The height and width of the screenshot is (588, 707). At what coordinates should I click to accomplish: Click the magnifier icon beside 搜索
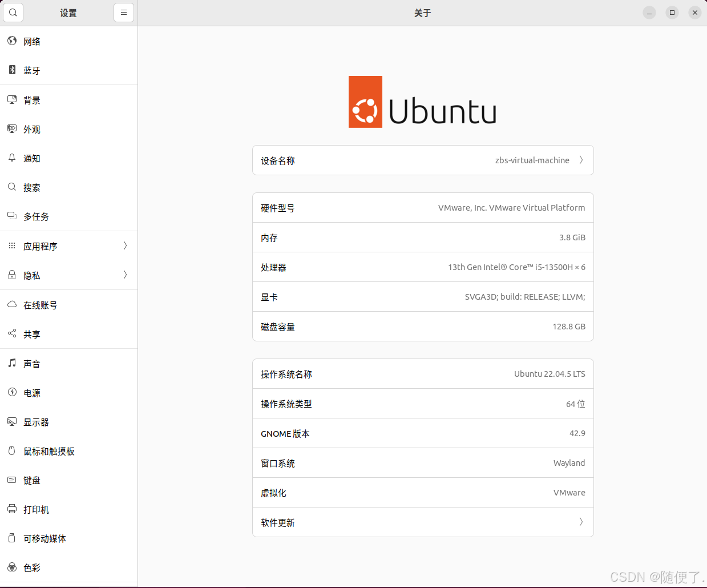(x=12, y=187)
